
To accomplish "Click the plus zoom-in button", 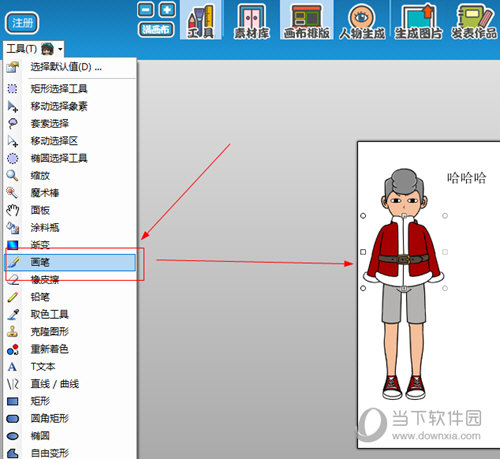I will tap(167, 10).
